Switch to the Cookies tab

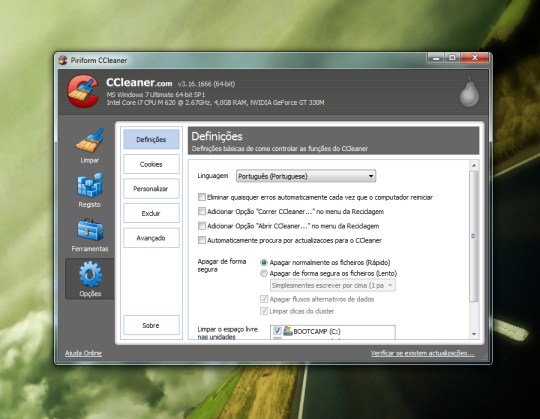pyautogui.click(x=151, y=164)
